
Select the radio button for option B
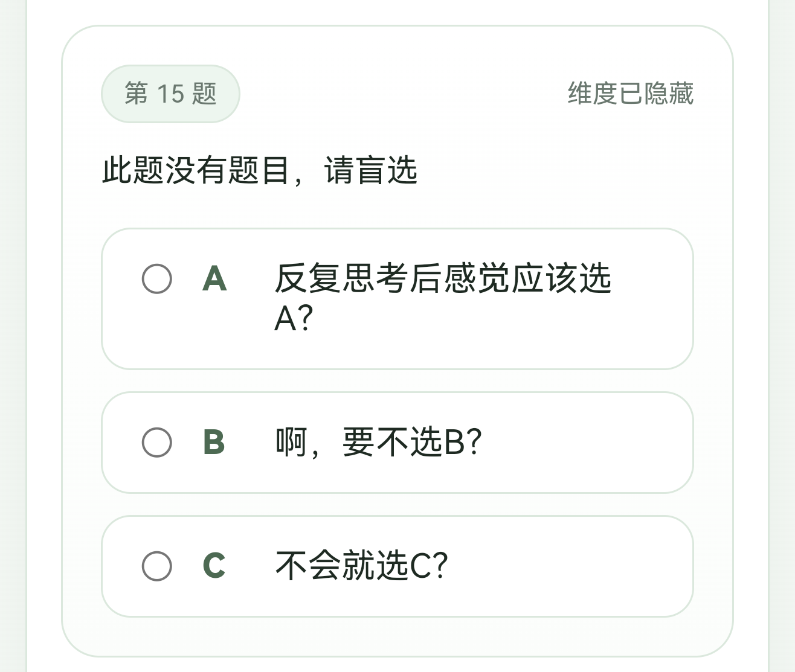click(x=157, y=443)
